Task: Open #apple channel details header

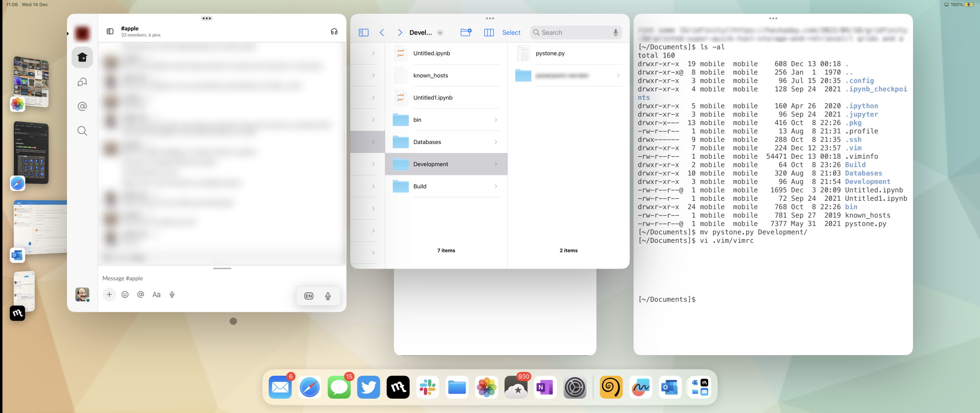Action: [x=141, y=32]
